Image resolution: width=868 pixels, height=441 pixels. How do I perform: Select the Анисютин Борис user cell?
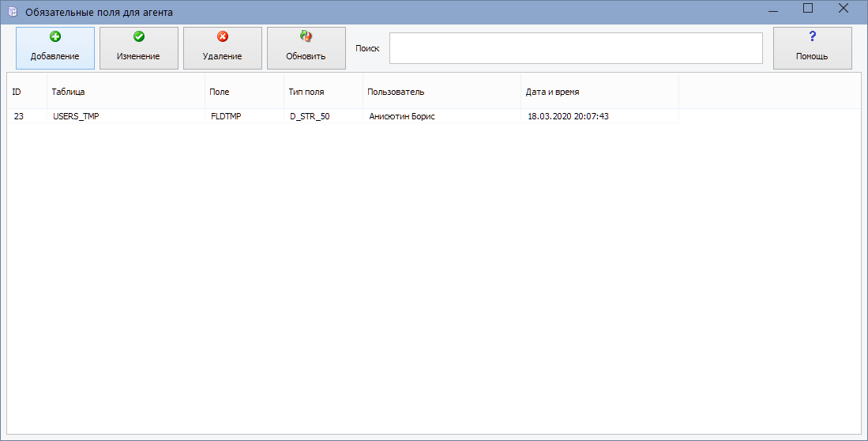pos(402,116)
